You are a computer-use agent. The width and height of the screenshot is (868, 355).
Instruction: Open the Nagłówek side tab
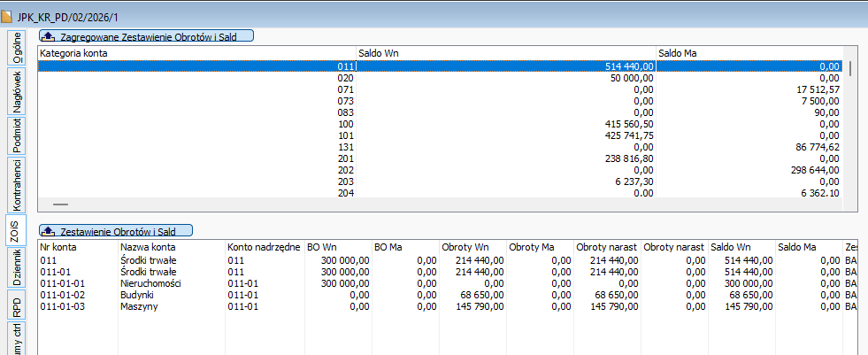[17, 90]
